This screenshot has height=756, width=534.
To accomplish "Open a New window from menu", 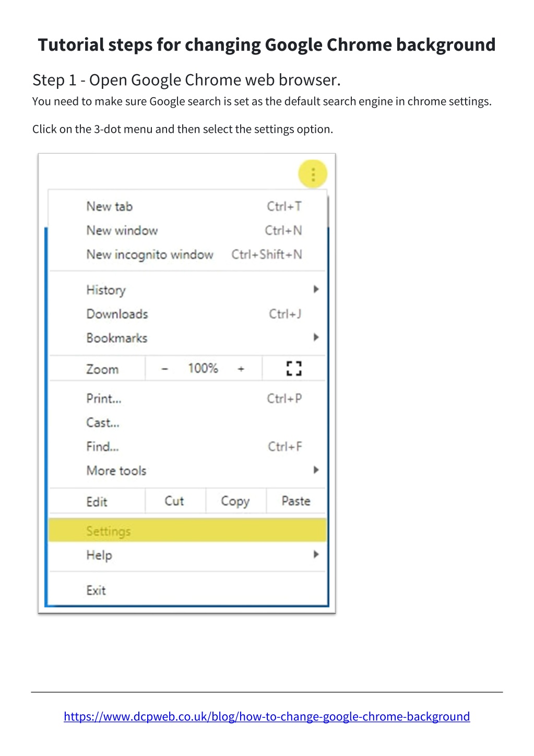I will (187, 230).
